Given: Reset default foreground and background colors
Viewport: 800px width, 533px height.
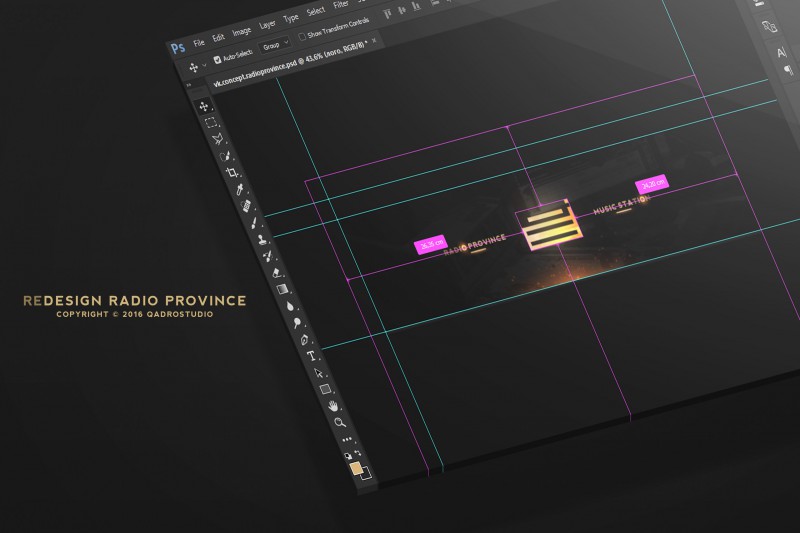Looking at the screenshot, I should 348,455.
